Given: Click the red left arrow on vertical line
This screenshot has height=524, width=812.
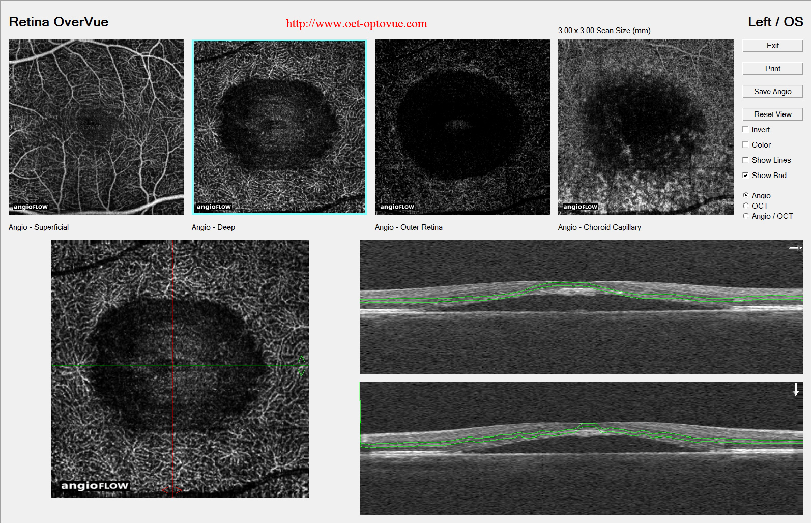Looking at the screenshot, I should point(165,490).
